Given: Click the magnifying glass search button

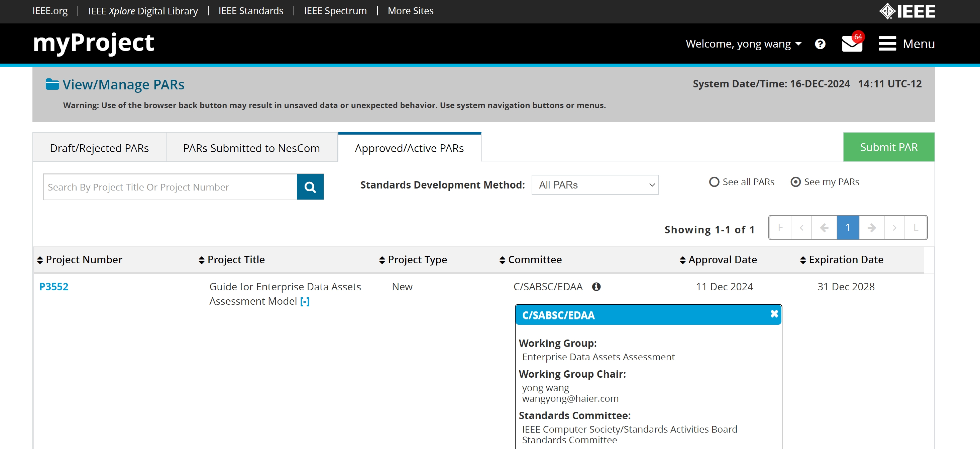Looking at the screenshot, I should (310, 187).
